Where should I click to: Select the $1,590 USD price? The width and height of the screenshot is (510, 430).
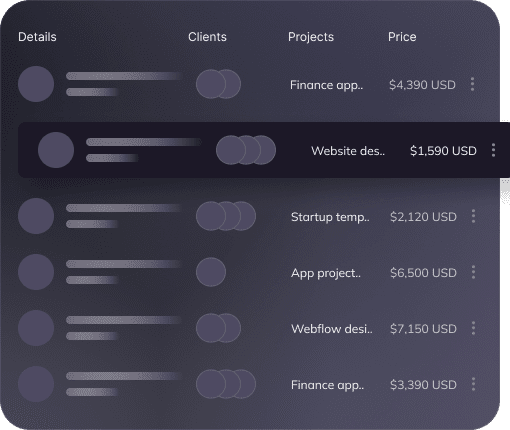coord(443,151)
